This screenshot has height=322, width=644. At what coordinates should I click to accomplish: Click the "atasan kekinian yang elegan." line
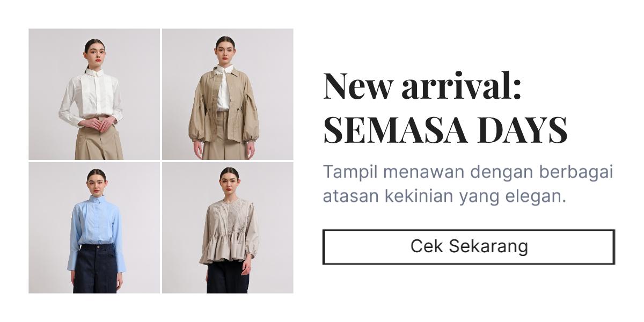click(x=444, y=196)
